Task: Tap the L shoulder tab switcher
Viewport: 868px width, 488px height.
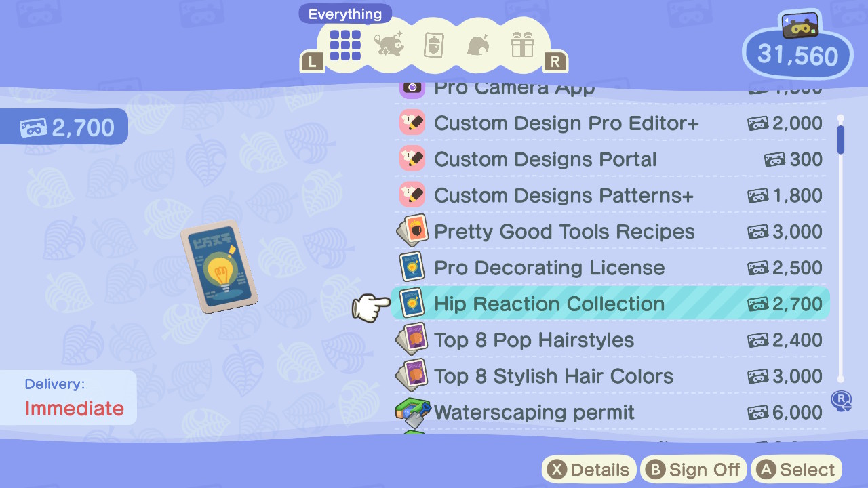Action: pos(312,62)
